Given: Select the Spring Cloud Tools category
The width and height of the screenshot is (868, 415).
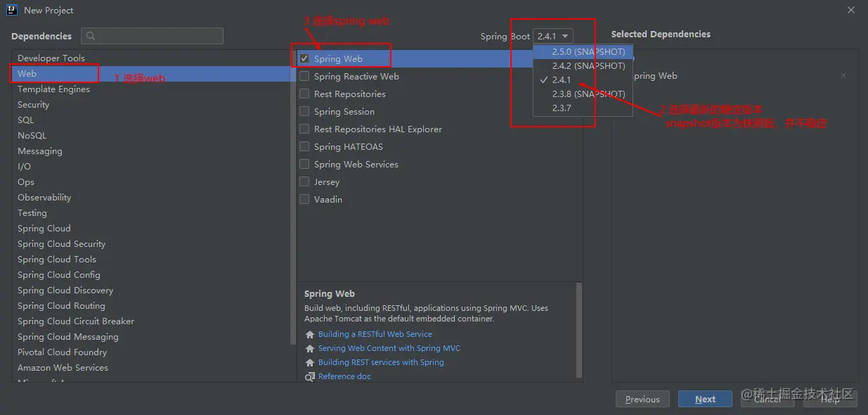Looking at the screenshot, I should click(152, 260).
